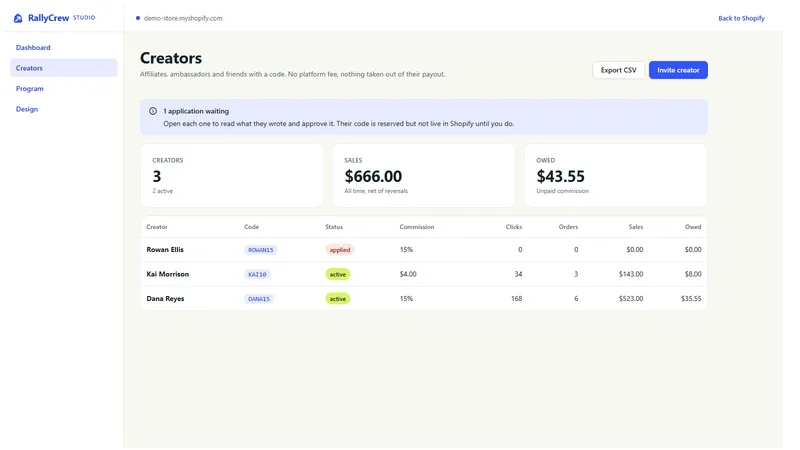Click Rowan Ellis 15% commission
The height and width of the screenshot is (450, 800).
406,250
